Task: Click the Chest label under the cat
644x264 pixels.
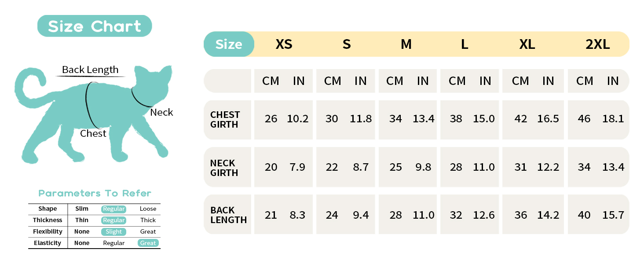Action: (93, 133)
